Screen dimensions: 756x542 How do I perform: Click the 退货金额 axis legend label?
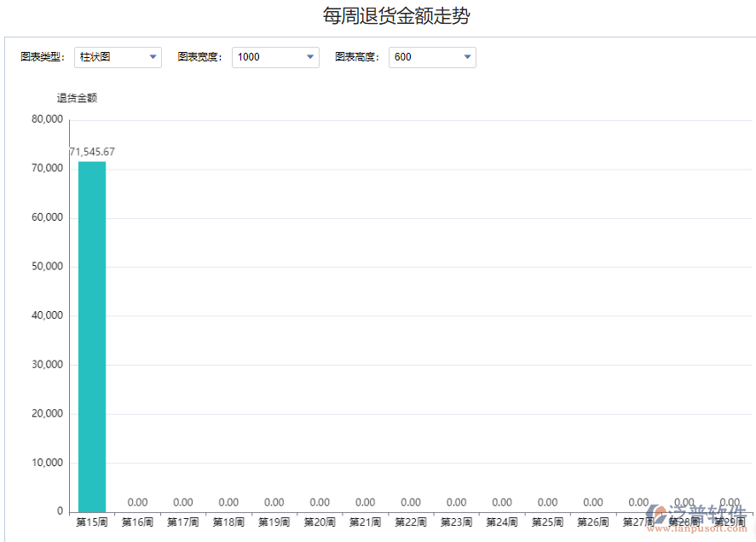coord(76,97)
